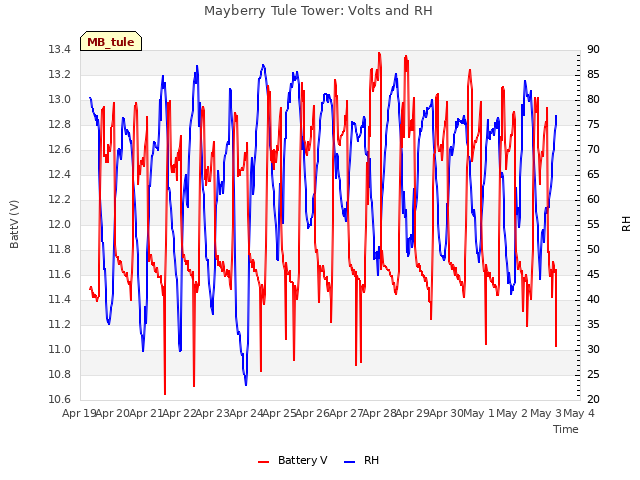Click the 11.2 left axis value
The height and width of the screenshot is (480, 640).
tap(60, 324)
